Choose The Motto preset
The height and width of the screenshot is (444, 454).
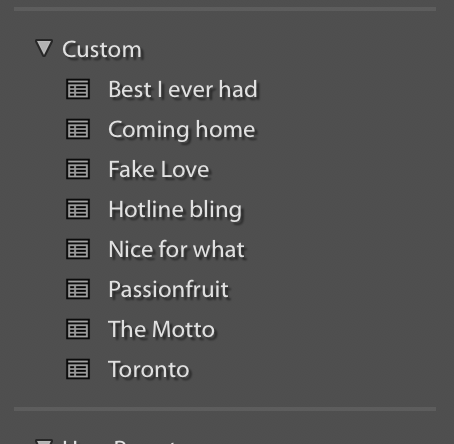click(161, 329)
